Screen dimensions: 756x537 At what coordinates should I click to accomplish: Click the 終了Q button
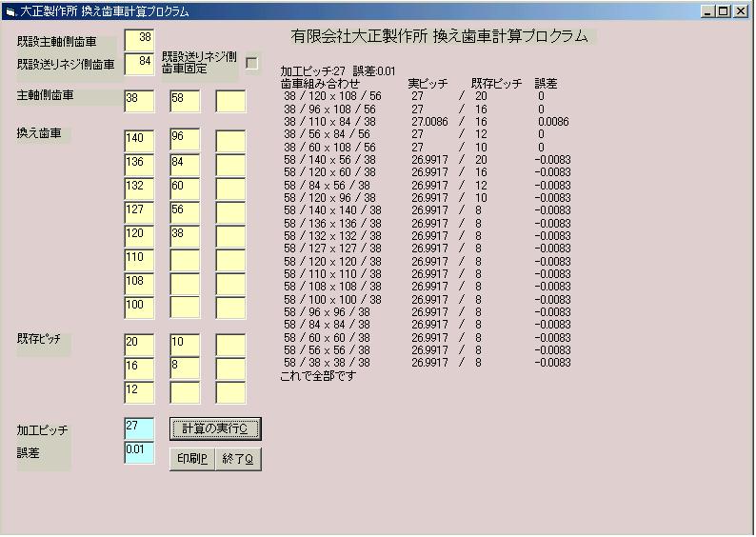[x=237, y=458]
